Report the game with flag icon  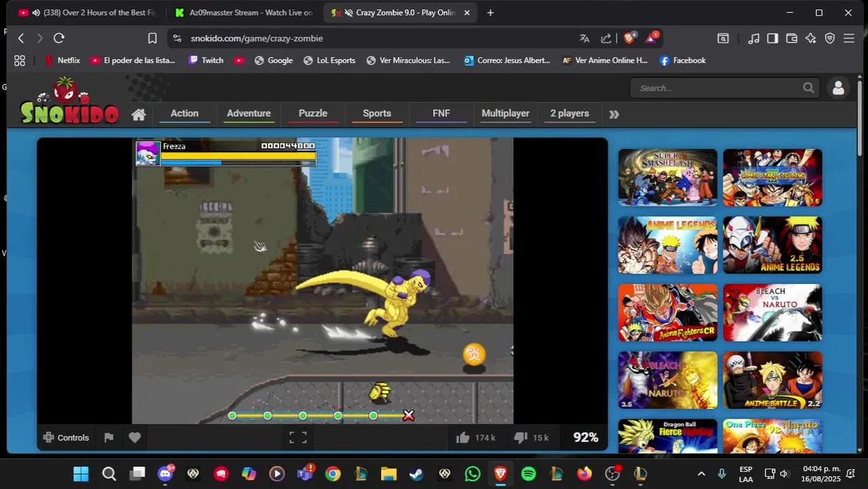(109, 437)
